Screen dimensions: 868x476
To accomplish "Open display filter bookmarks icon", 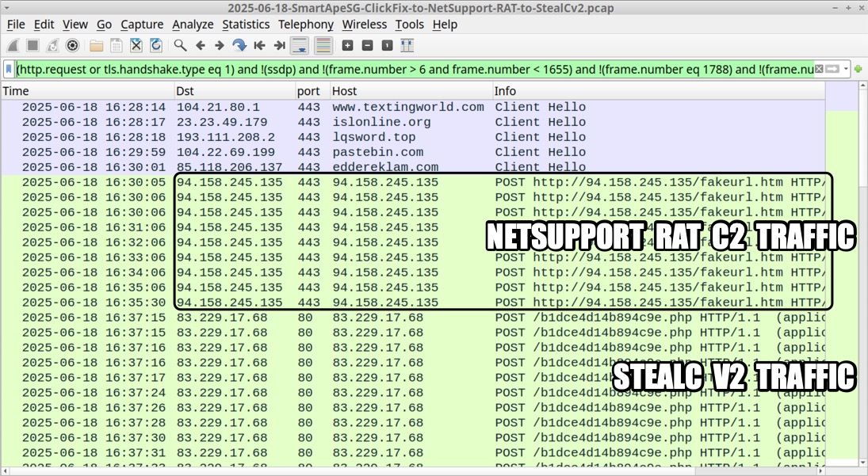I will pyautogui.click(x=9, y=69).
